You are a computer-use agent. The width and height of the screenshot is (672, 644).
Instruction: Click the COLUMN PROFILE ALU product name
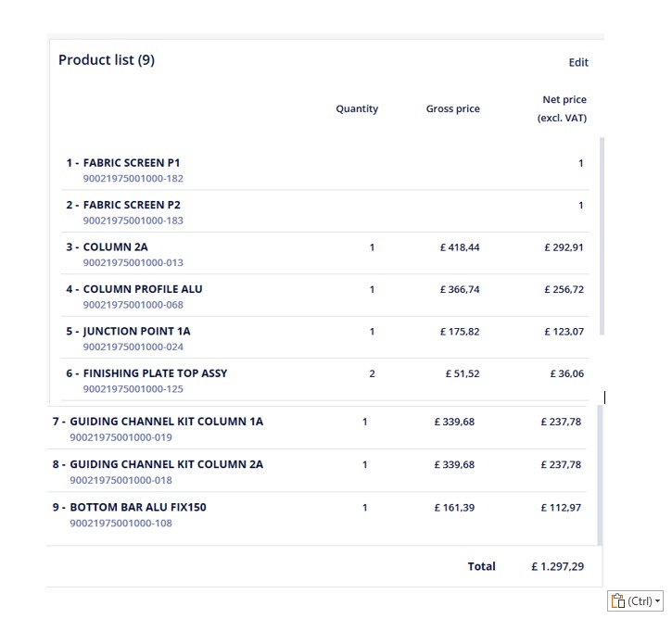point(142,289)
